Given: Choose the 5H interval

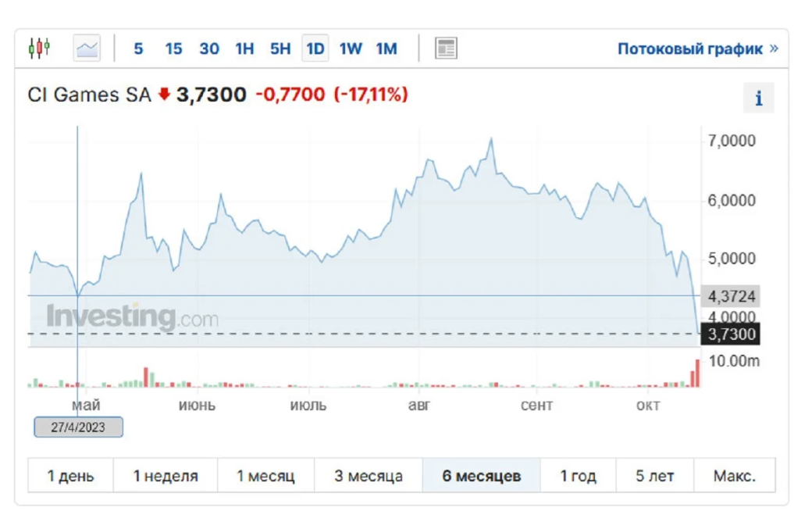Looking at the screenshot, I should [280, 48].
